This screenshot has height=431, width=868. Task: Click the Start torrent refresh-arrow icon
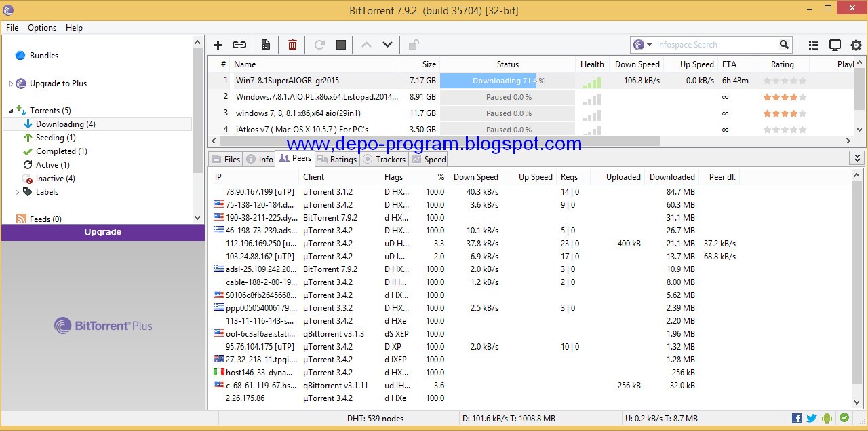(x=319, y=45)
